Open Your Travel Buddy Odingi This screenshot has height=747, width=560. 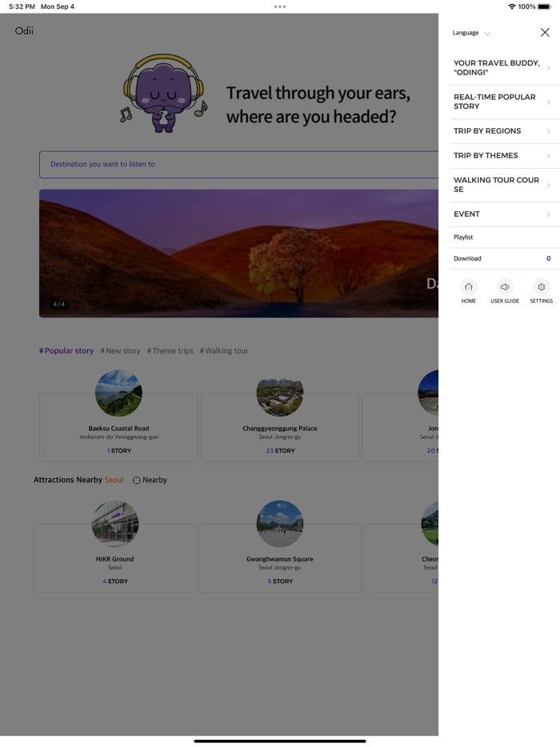pyautogui.click(x=505, y=68)
